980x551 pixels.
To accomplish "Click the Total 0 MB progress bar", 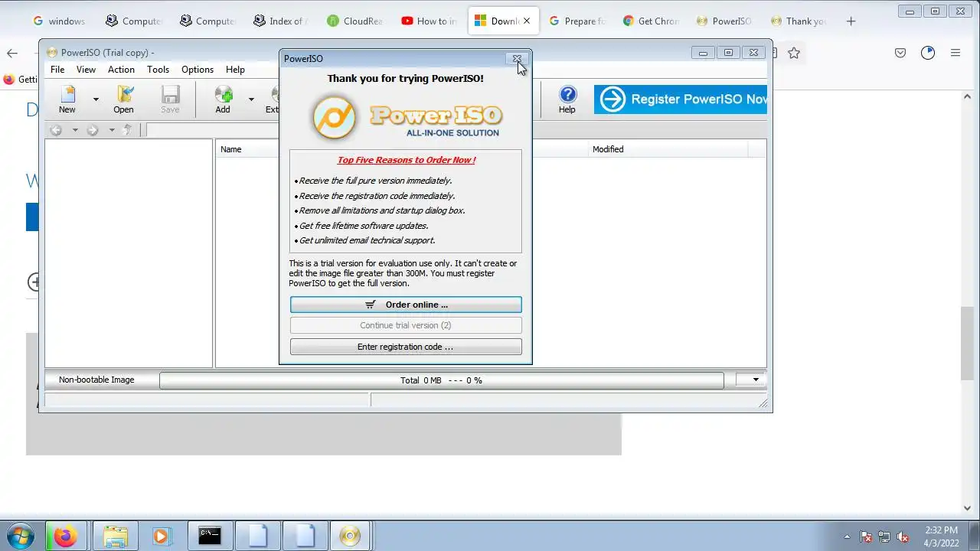I will tap(441, 380).
